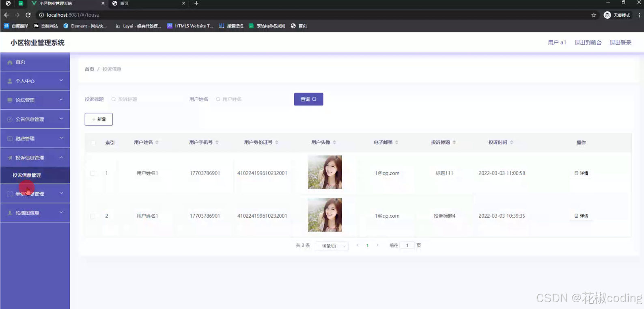Collapse the 投诉信息管理 menu chevron
Screen dimensions: 644x309
click(61, 157)
